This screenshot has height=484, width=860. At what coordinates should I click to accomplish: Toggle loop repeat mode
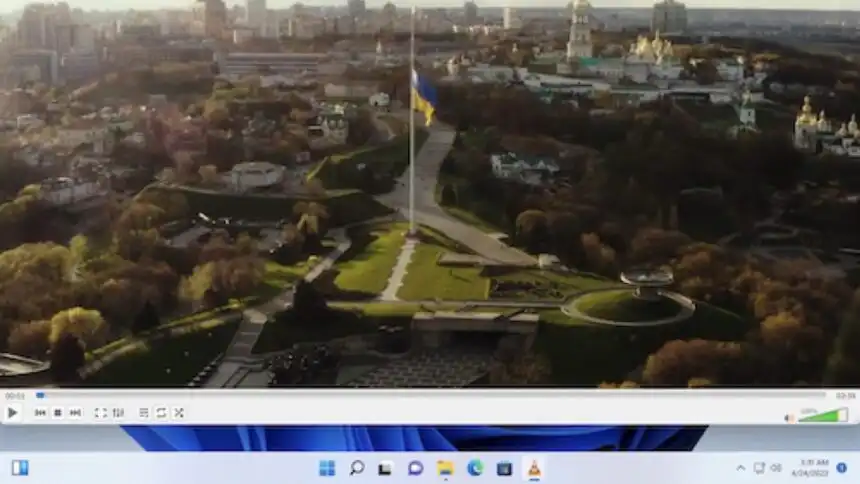(x=161, y=413)
